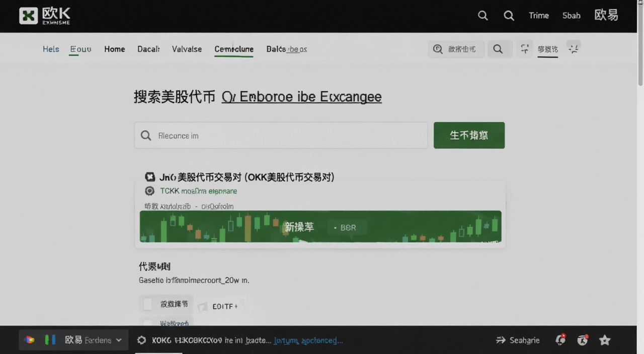The height and width of the screenshot is (354, 644).
Task: Click the green bars icon in the bottom bar
Action: pos(50,340)
